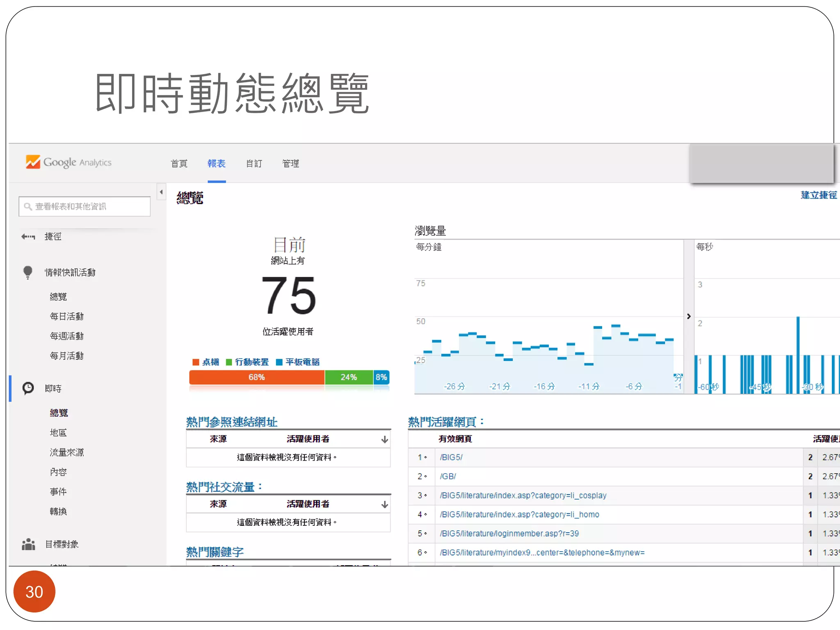Screen dimensions: 840x630
Task: Open the 報表 tab
Action: [216, 164]
